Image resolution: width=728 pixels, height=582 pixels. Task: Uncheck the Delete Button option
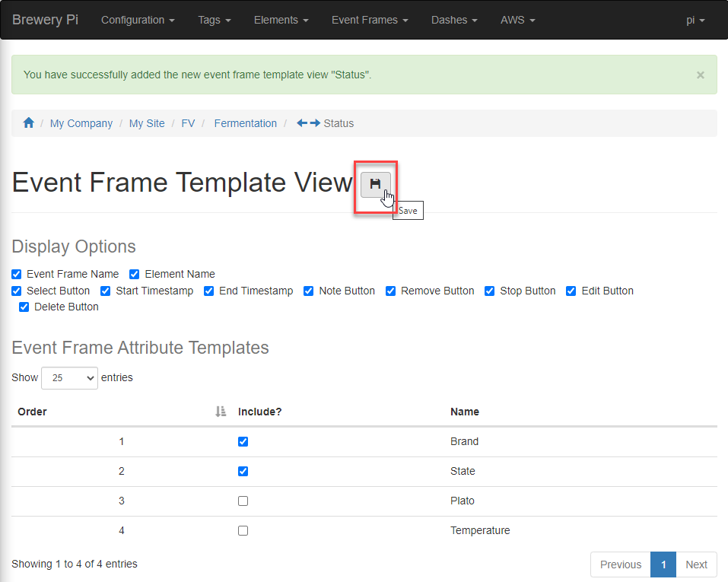point(24,307)
